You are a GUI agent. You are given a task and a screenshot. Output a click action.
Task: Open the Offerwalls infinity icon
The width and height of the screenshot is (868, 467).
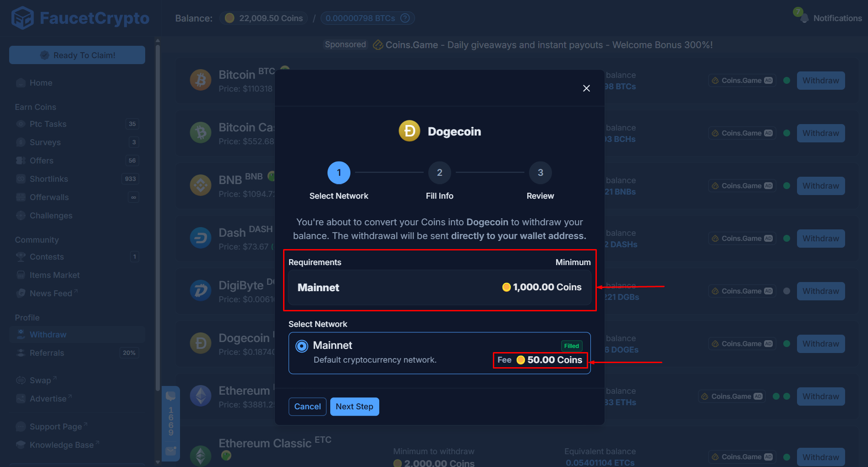(133, 197)
